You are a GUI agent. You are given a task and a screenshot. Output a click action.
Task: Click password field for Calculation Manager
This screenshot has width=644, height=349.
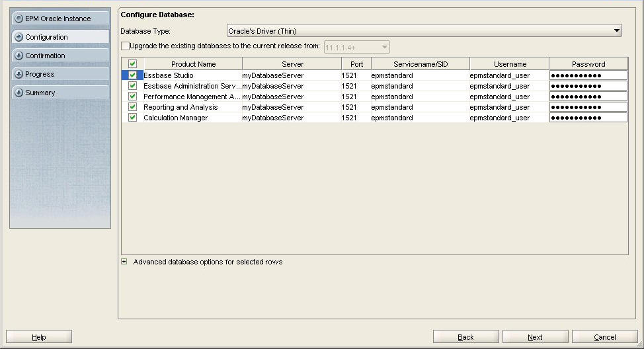(588, 118)
